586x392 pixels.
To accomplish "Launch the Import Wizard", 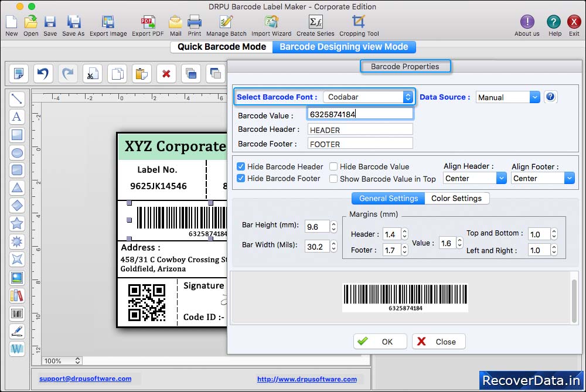I will point(271,22).
